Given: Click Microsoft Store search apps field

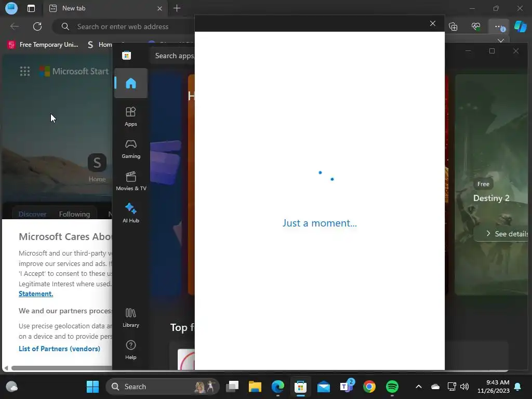Looking at the screenshot, I should [173, 56].
